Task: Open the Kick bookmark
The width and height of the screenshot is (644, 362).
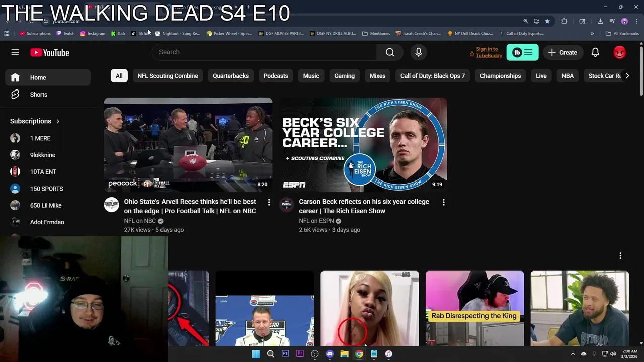Action: click(118, 34)
